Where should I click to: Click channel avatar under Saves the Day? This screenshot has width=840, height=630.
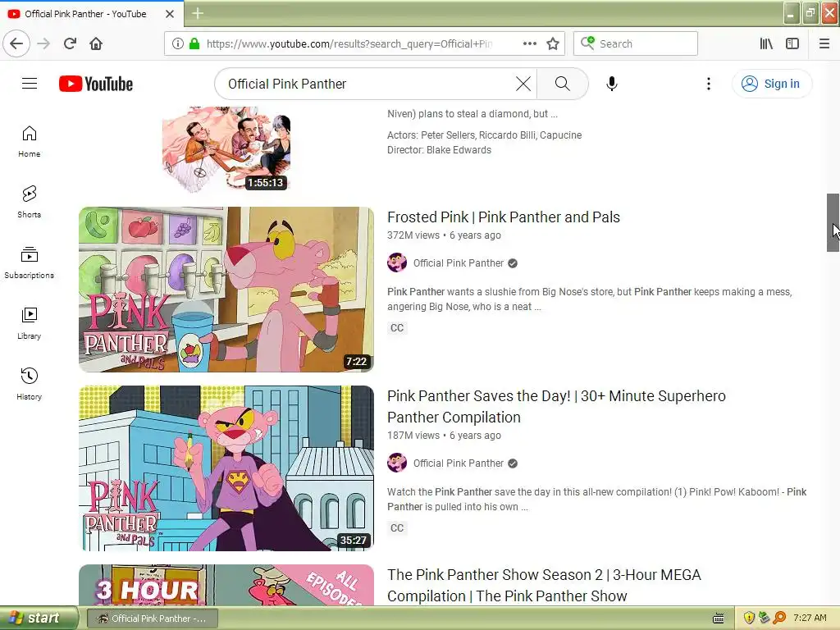(397, 463)
